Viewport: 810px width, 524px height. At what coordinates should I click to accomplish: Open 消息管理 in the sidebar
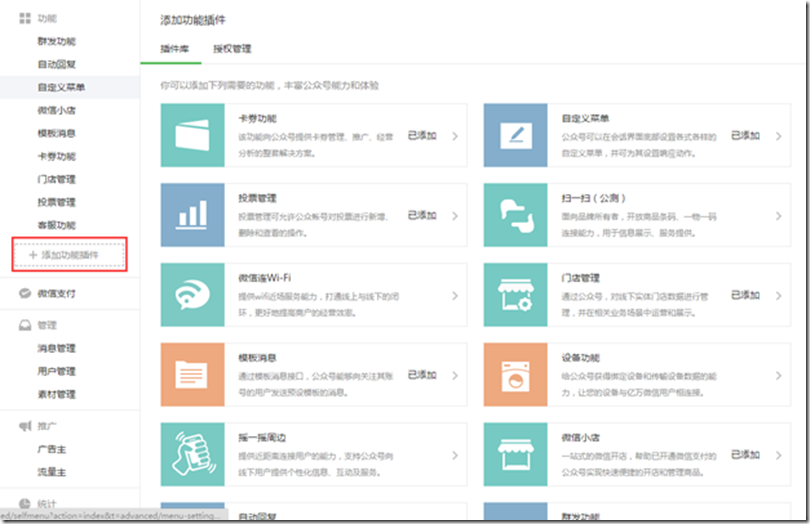[x=56, y=348]
